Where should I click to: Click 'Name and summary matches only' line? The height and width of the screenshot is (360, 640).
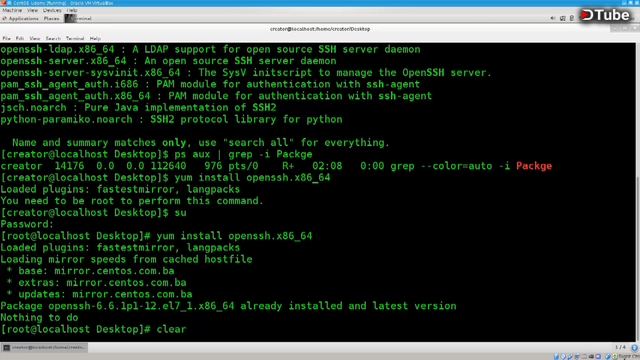point(201,142)
